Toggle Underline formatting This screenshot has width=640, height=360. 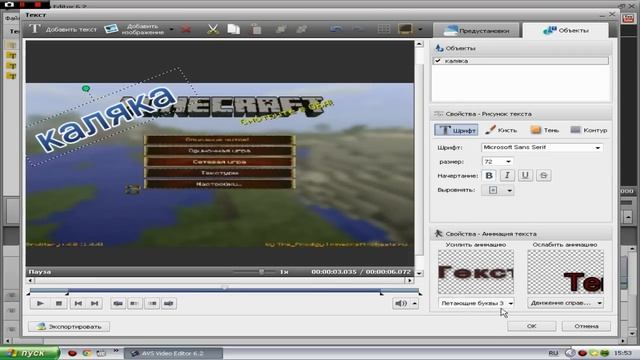(x=525, y=176)
